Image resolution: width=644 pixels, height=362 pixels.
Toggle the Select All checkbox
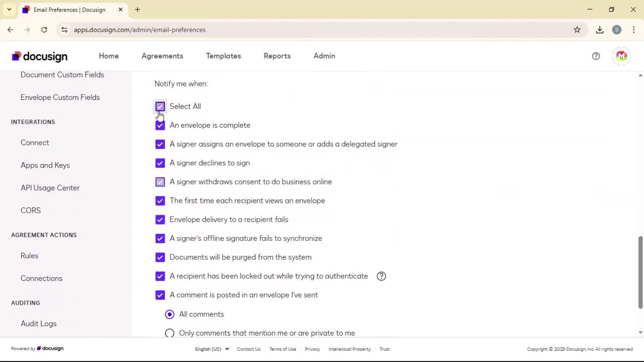coord(160,106)
